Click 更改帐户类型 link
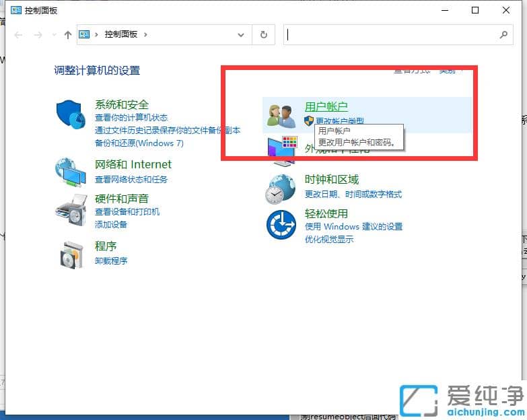Viewport: 527px width, 420px height. pyautogui.click(x=340, y=120)
